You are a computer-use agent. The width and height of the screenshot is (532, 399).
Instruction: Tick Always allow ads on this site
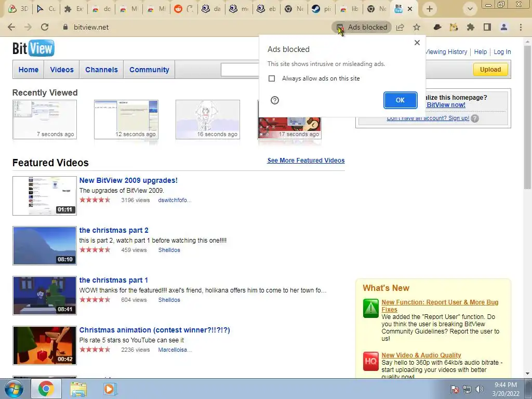[x=271, y=78]
